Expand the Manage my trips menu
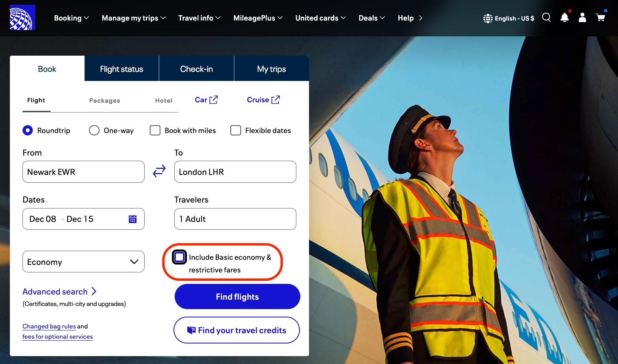Screen dimensions: 618x364 134,18
